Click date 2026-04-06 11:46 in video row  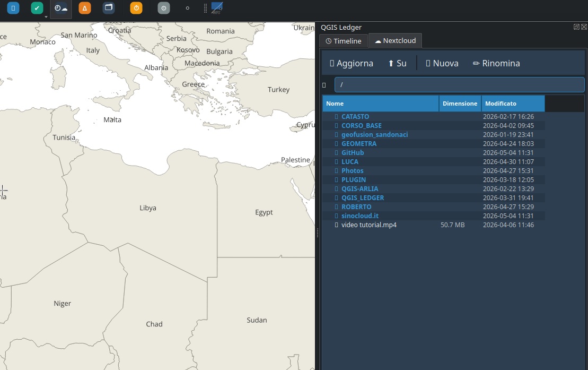[x=508, y=225]
